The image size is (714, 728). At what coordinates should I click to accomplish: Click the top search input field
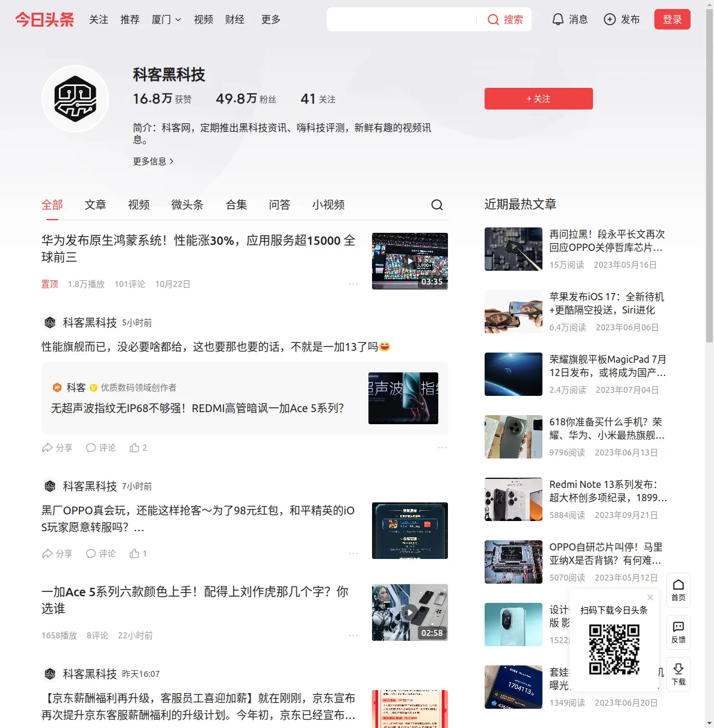(402, 20)
